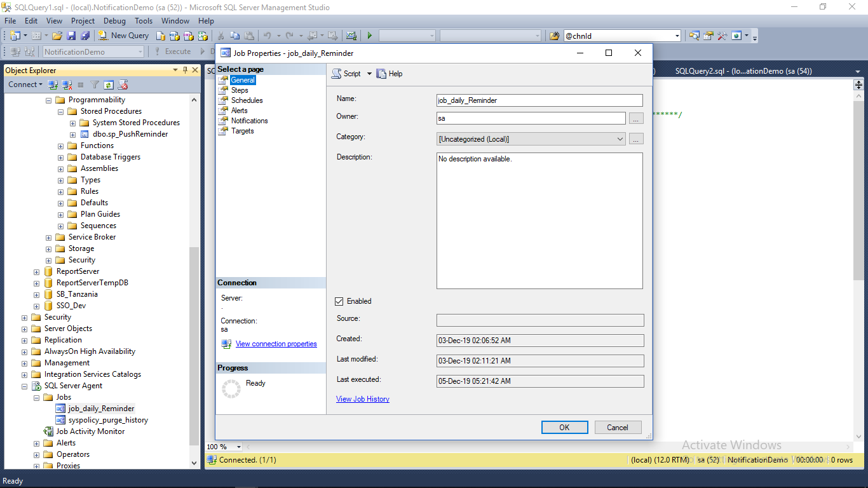Viewport: 868px width, 488px height.
Task: Click the browse button next to Owner
Action: pyautogui.click(x=636, y=118)
